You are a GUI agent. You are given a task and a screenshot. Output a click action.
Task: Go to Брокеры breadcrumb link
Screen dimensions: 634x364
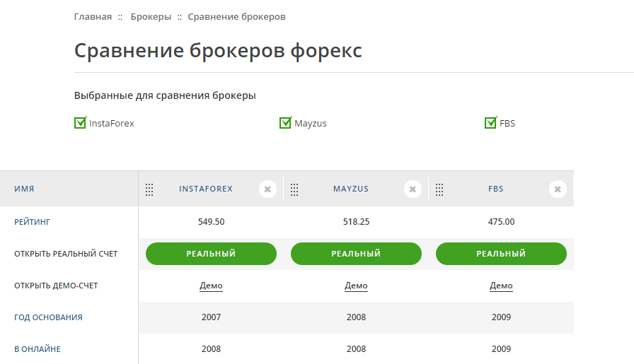point(151,17)
